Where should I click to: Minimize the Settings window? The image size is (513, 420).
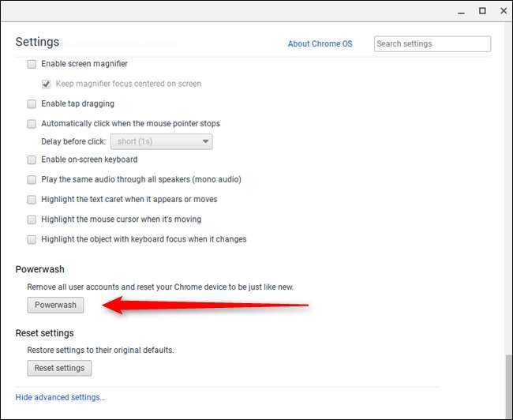coord(462,11)
